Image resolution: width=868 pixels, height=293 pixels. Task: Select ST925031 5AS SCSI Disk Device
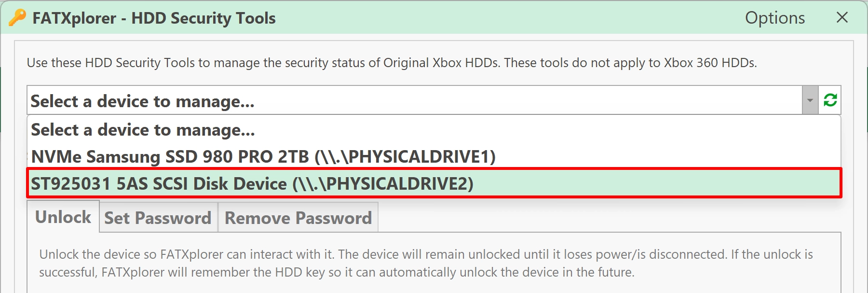(434, 183)
